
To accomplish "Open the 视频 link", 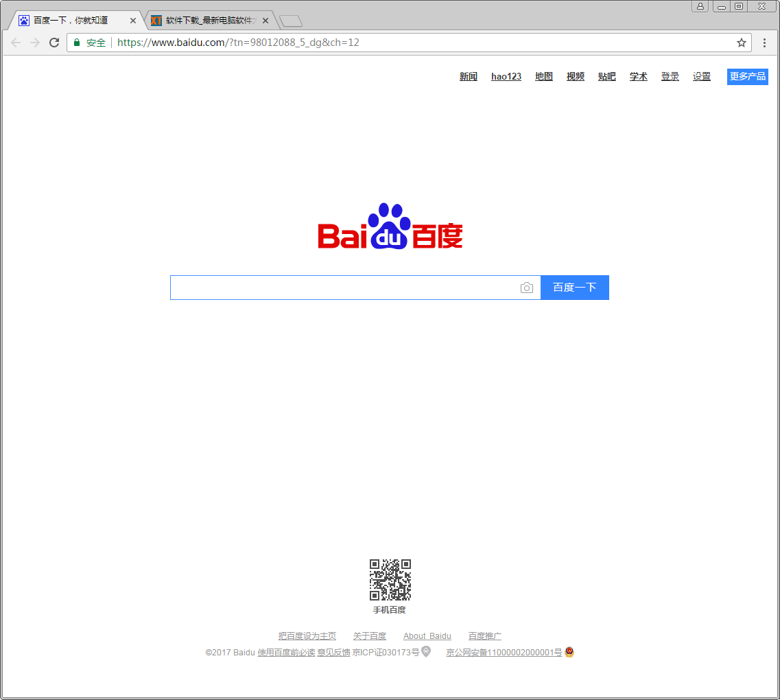I will 575,77.
